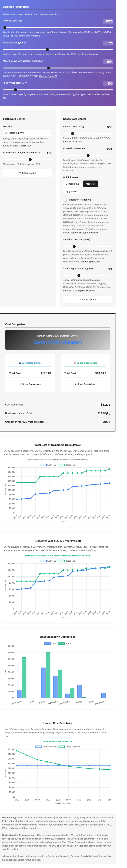Open the Location dropdown
The width and height of the screenshot is (127, 868).
[x=28, y=133]
